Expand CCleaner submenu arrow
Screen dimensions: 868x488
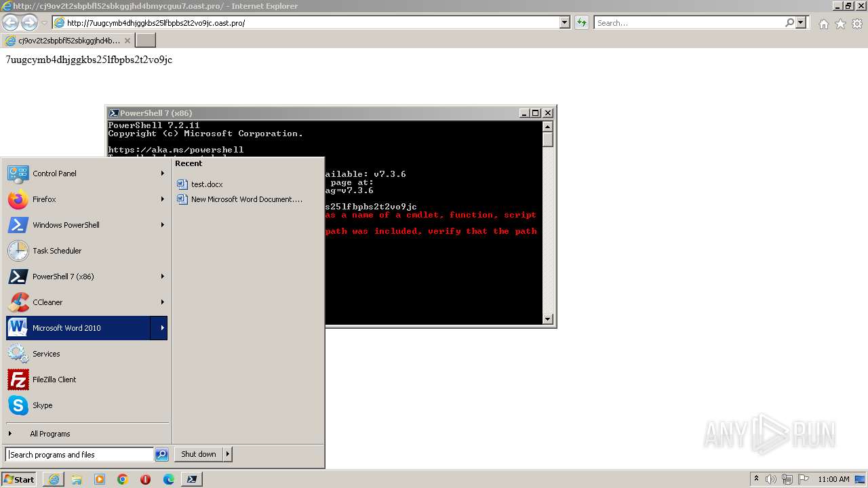coord(162,302)
